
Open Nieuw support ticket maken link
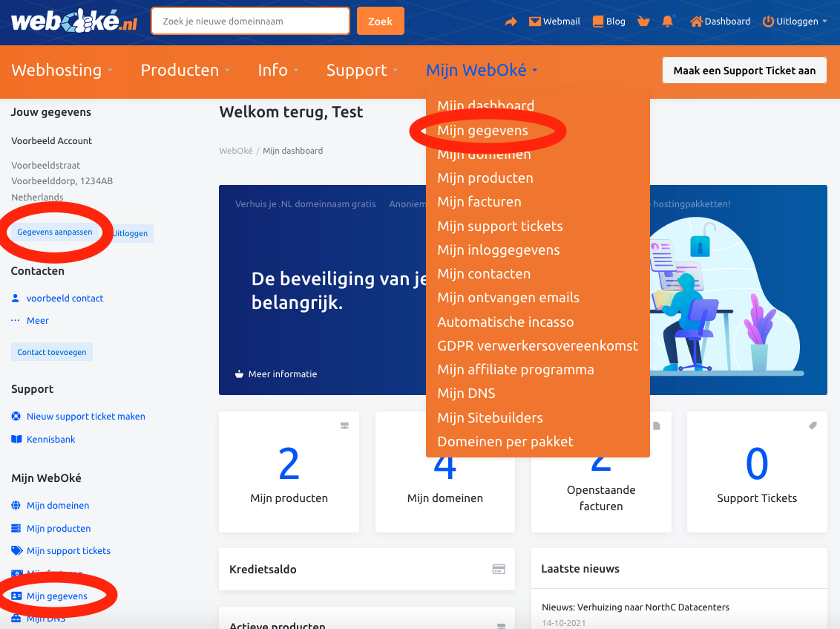pos(86,416)
